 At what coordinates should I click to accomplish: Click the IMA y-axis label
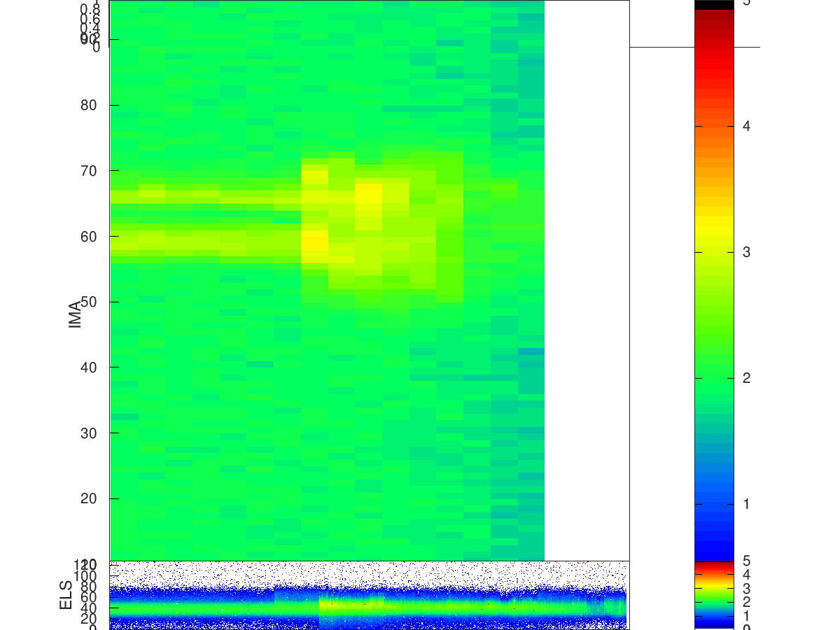pyautogui.click(x=76, y=314)
